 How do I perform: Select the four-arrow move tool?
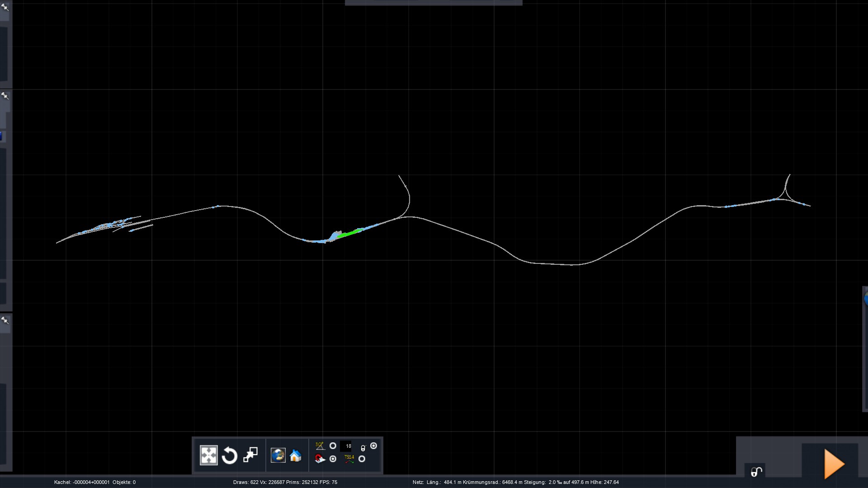(208, 455)
